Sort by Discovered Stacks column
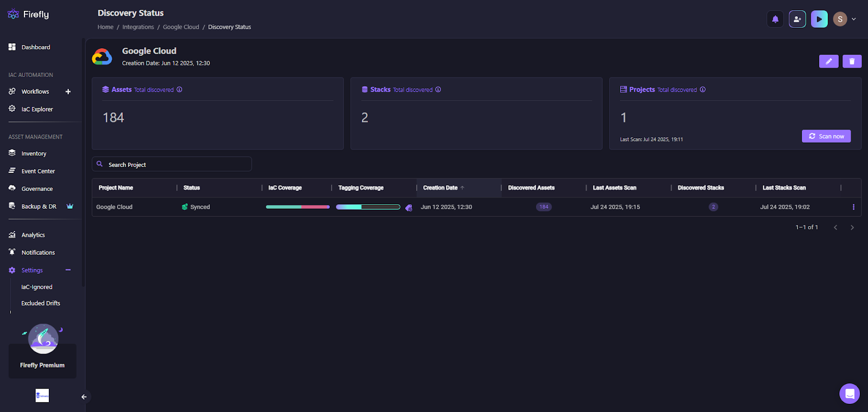868x412 pixels. click(x=701, y=188)
